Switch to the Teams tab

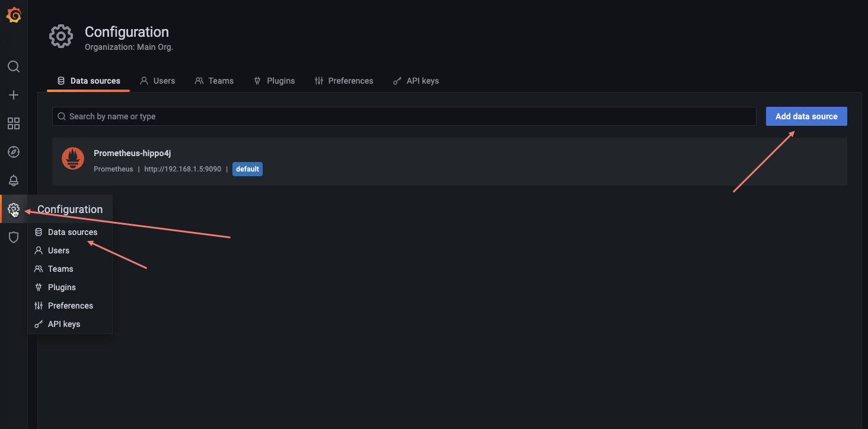(214, 81)
